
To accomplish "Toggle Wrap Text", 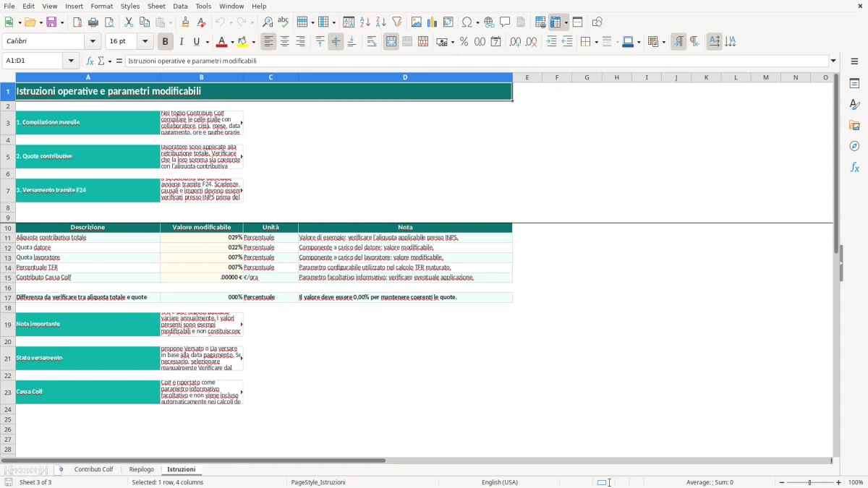I will click(x=372, y=42).
